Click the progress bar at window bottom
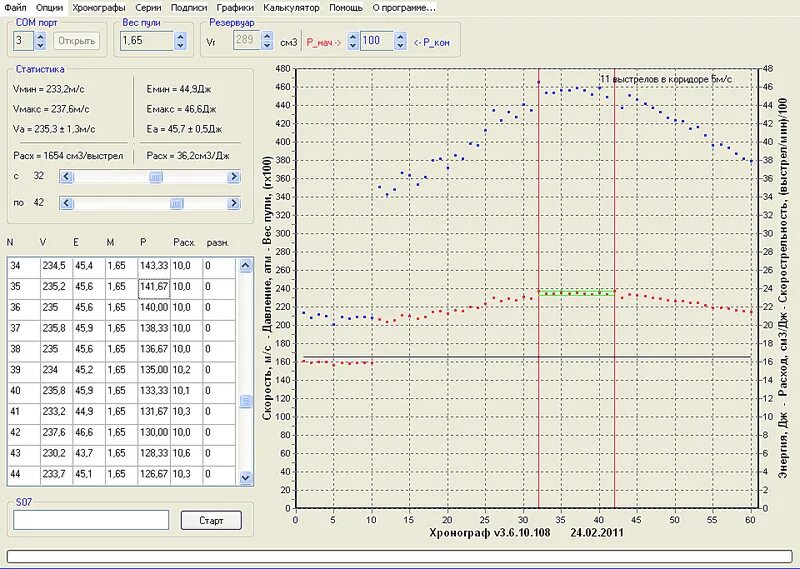The height and width of the screenshot is (569, 800). (x=400, y=557)
